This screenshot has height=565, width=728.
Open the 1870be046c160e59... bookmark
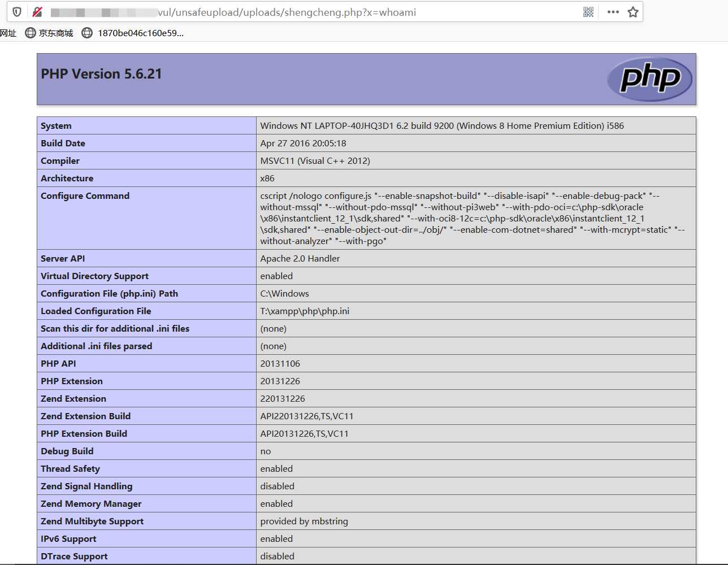pyautogui.click(x=141, y=33)
